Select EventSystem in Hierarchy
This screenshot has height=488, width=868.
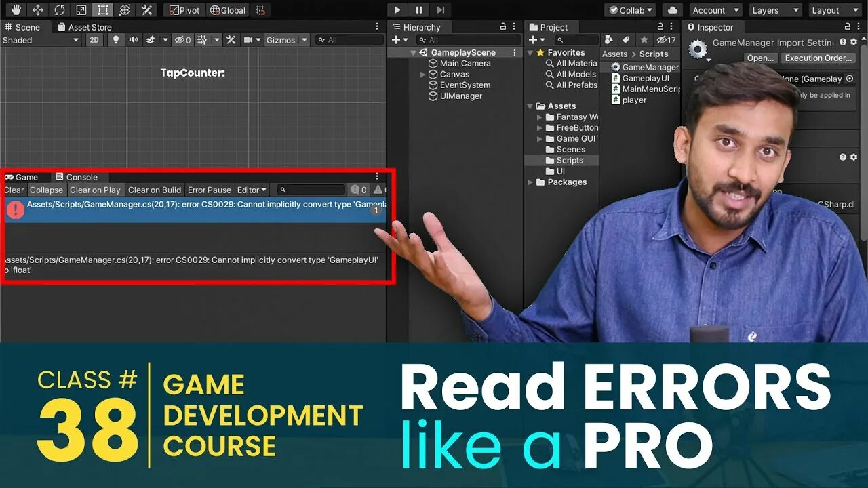(458, 85)
